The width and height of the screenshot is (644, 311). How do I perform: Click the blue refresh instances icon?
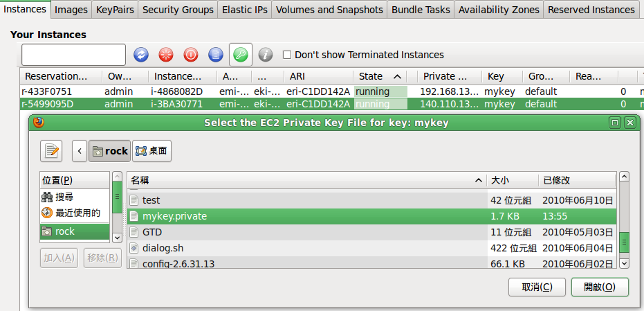[141, 55]
